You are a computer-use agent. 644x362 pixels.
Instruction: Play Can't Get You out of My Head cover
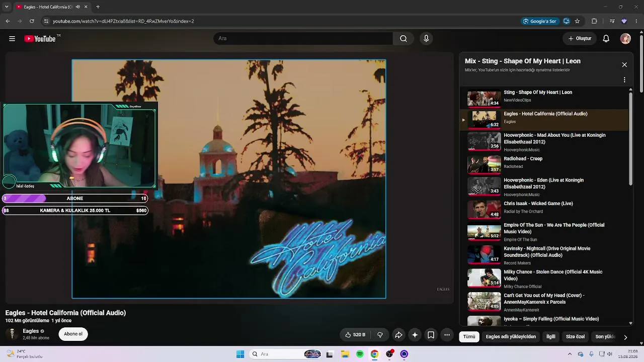coord(544,302)
